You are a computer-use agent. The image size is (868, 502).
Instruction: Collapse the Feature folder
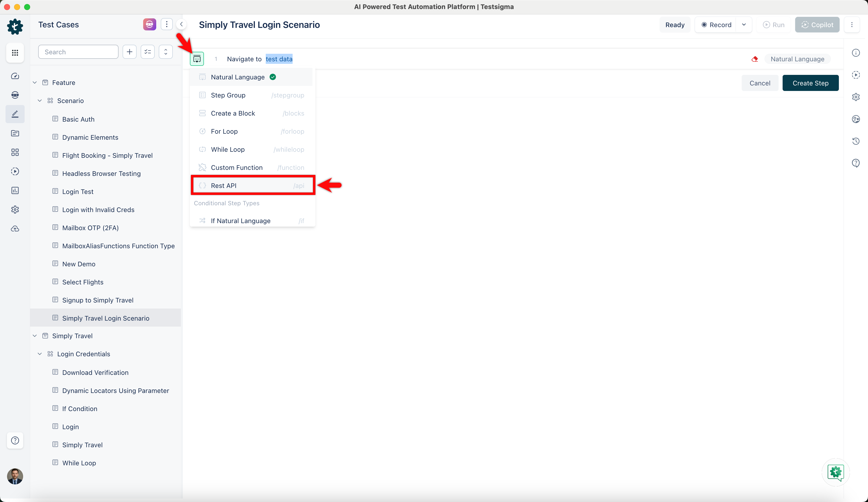click(35, 83)
